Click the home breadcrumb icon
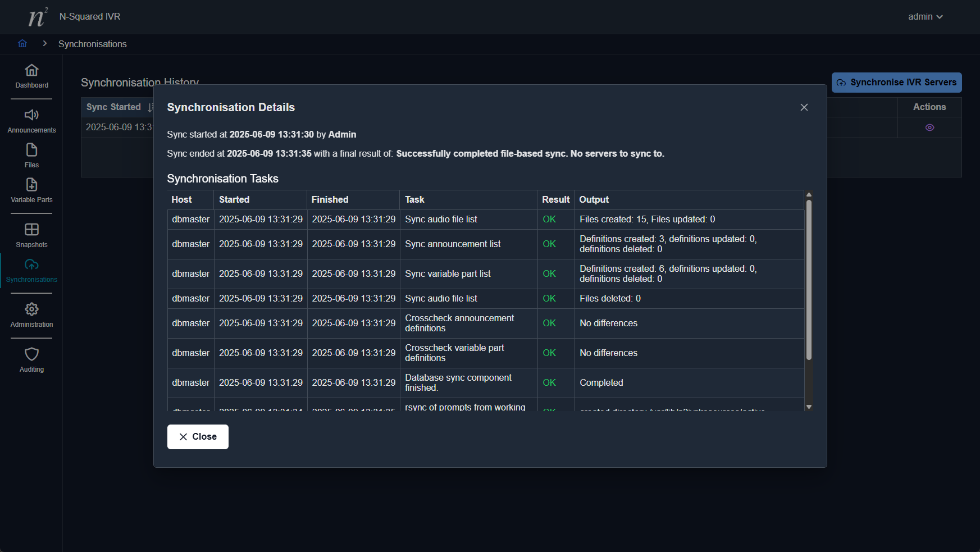Screen dimensions: 980x552 22,44
